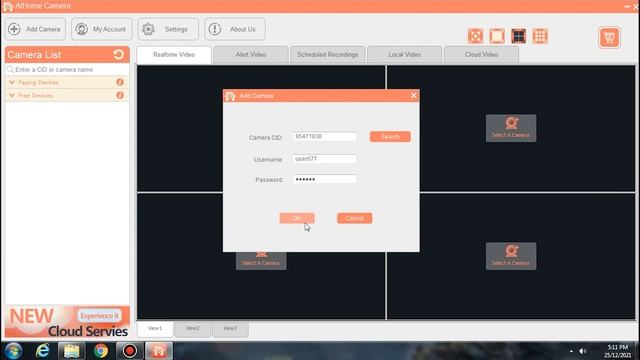This screenshot has width=640, height=360.
Task: Click info icon beside Paying Devices
Action: pos(120,82)
